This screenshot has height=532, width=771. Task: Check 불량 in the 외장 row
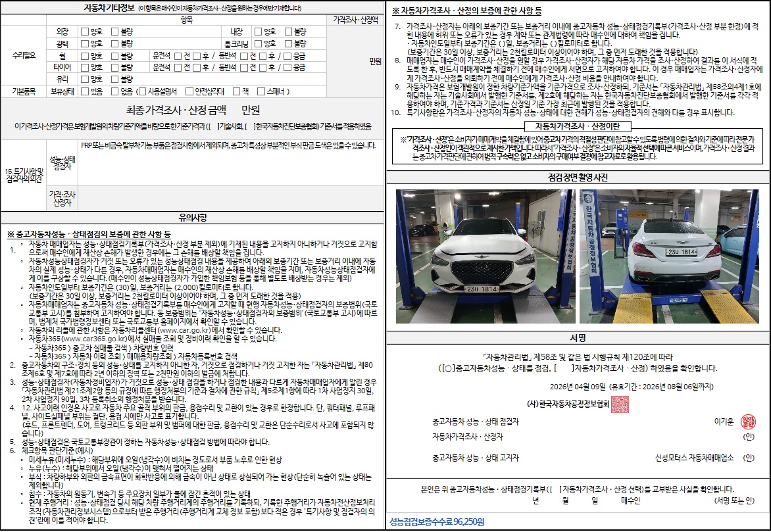[114, 32]
